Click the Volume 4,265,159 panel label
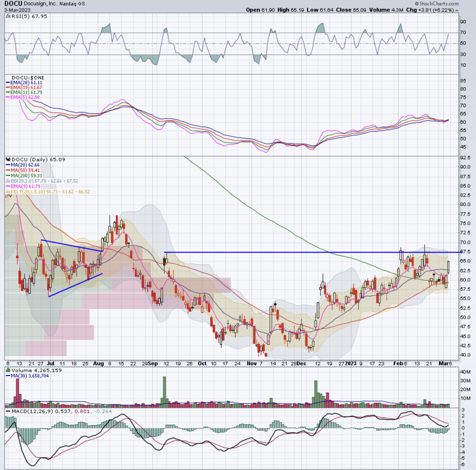Viewport: 476px width, 470px height. coord(37,370)
